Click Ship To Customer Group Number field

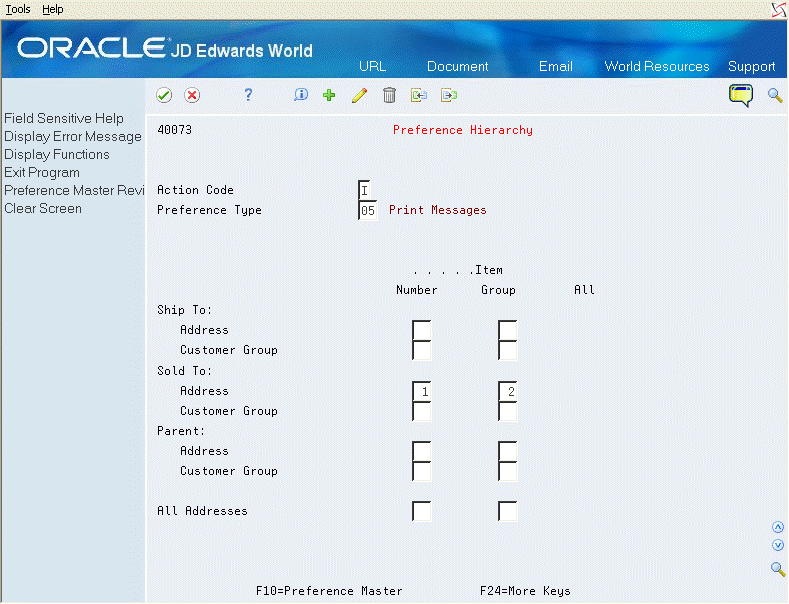pyautogui.click(x=422, y=350)
